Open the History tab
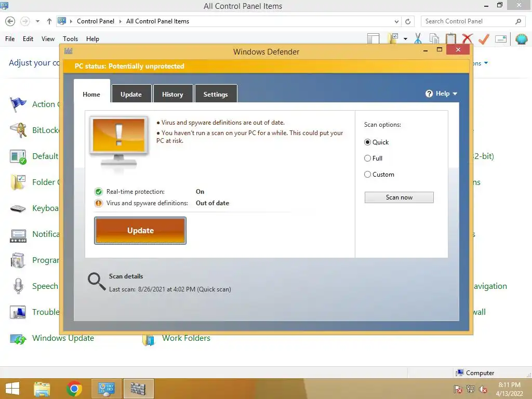This screenshot has height=399, width=532. (x=172, y=94)
